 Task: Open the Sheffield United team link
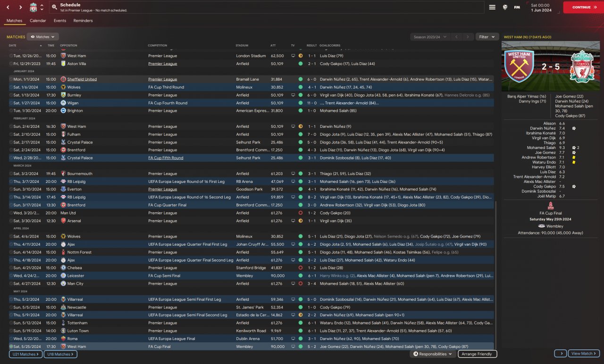coord(82,79)
